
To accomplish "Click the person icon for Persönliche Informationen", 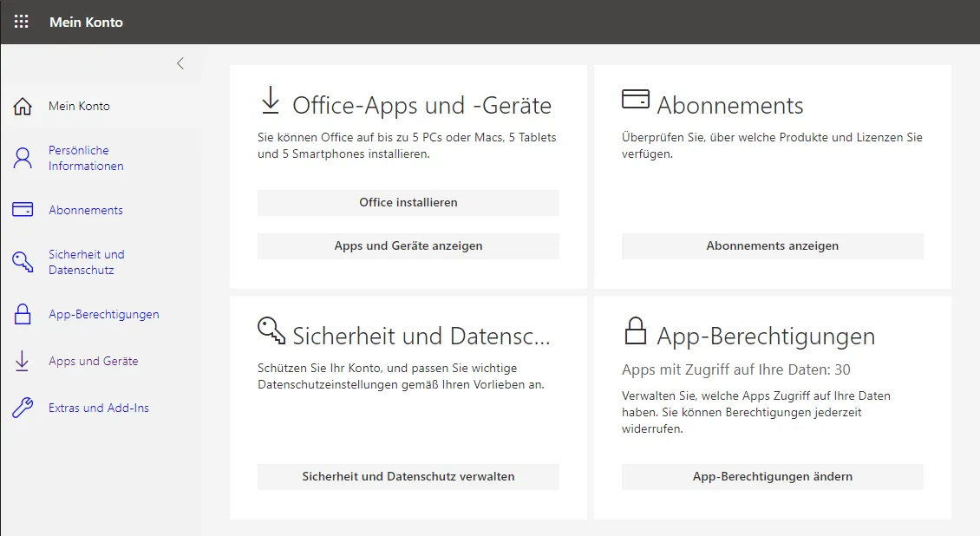I will (23, 158).
